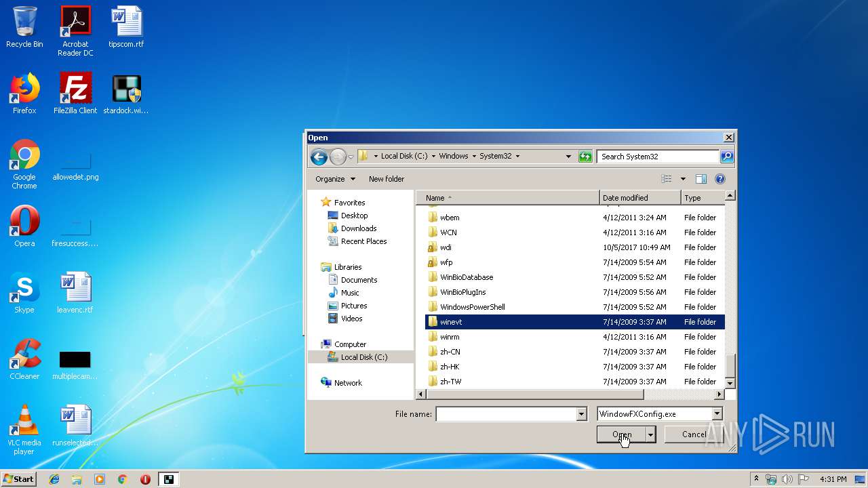Sort by the Type column header

[703, 198]
